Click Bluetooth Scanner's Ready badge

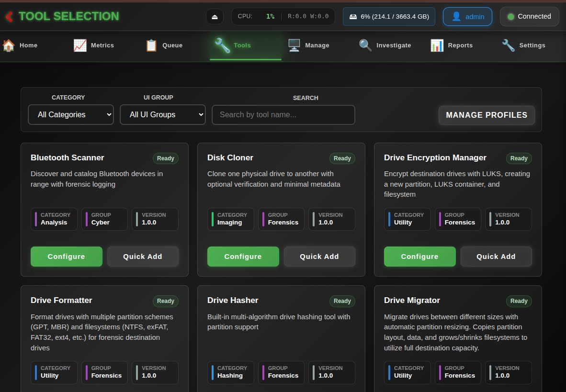coord(166,158)
